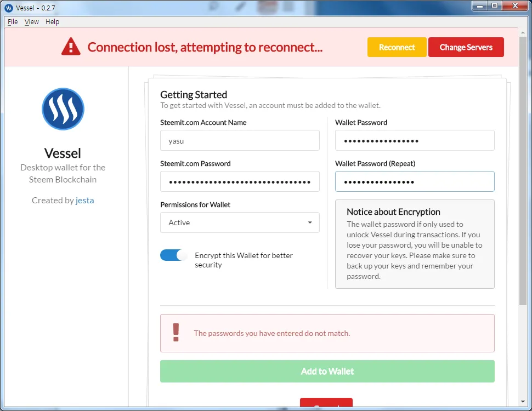Click the Steemit.com Account Name field
Screen dimensions: 532x411
click(240, 140)
